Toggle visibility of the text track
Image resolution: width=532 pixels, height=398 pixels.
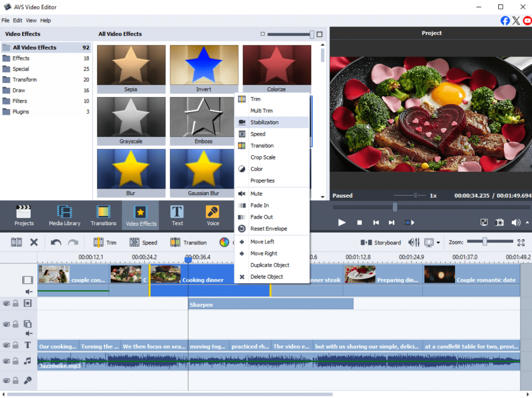[6, 345]
